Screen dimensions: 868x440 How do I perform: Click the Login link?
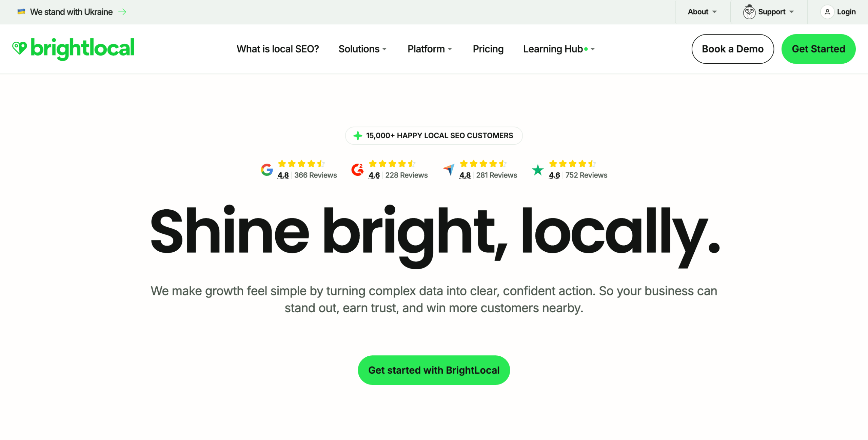pos(846,12)
